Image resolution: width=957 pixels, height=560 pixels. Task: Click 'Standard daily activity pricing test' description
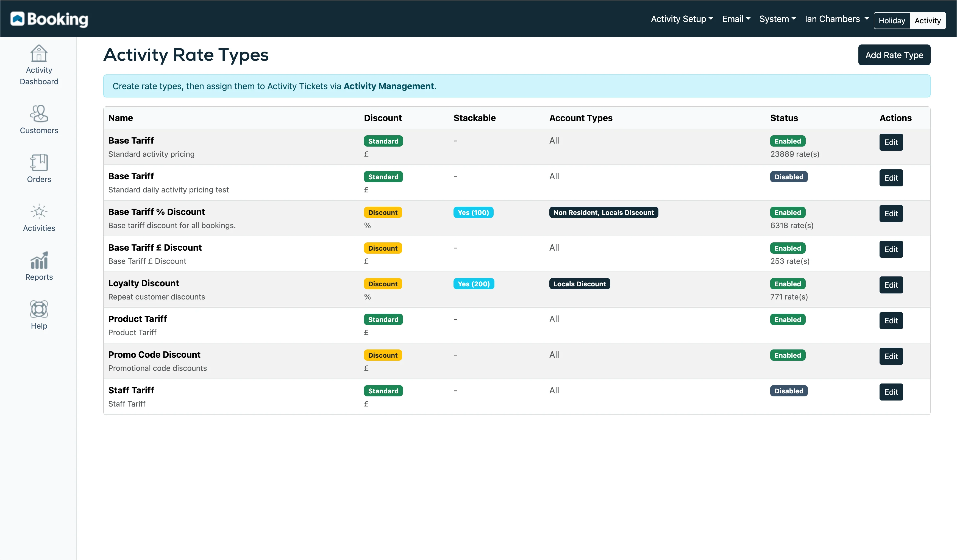tap(169, 190)
